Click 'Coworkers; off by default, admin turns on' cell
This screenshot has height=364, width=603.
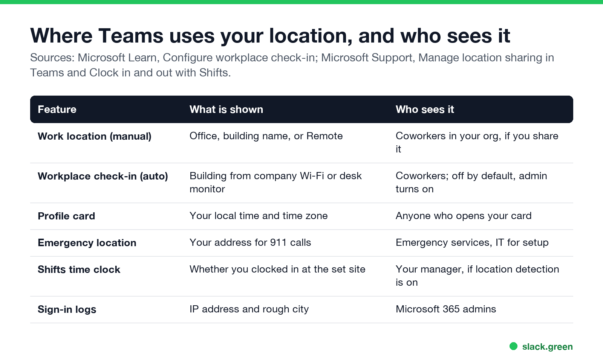coord(471,183)
